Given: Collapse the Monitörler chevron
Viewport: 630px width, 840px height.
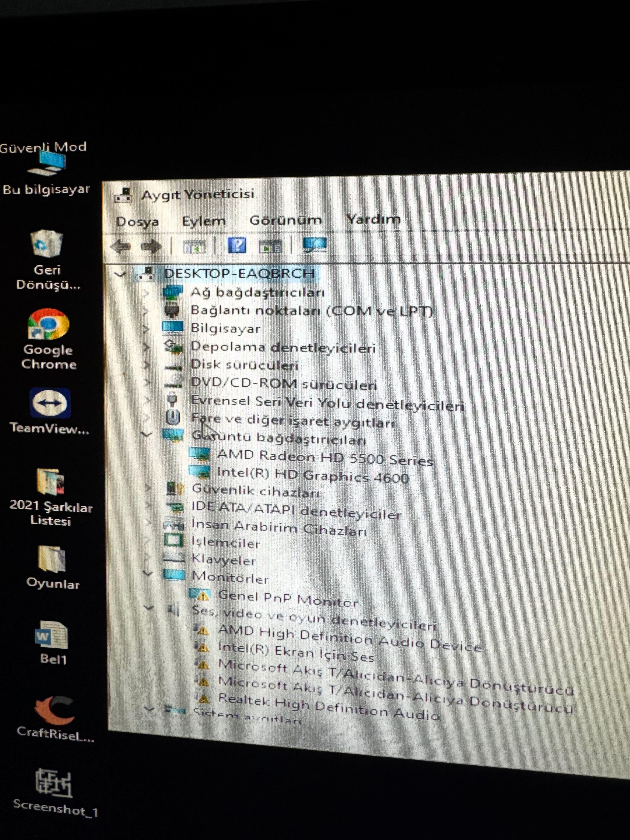Looking at the screenshot, I should 148,573.
